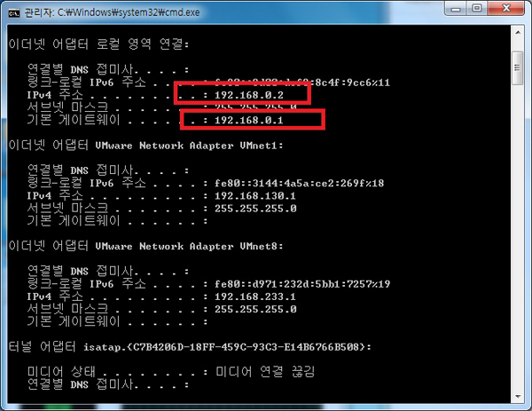Click IPv6 address fe80::d971:232d:5bb1:7257%19
Screen dimensions: 532x411
302,284
